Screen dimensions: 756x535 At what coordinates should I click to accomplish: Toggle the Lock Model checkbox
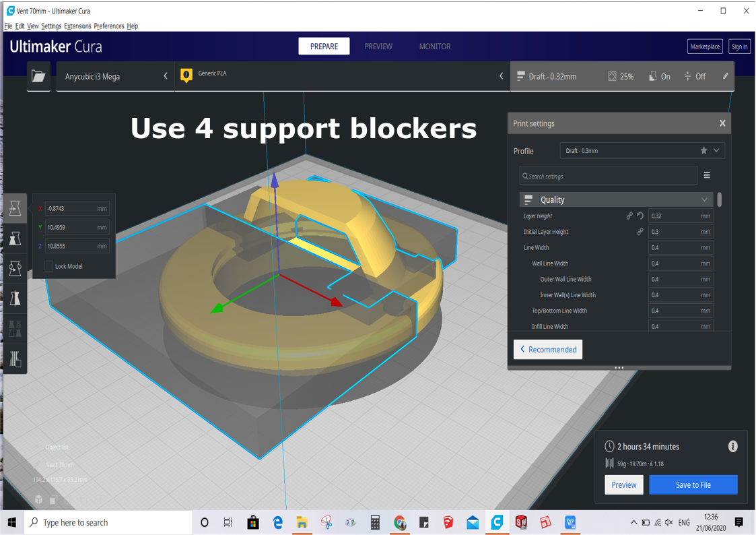coord(48,266)
